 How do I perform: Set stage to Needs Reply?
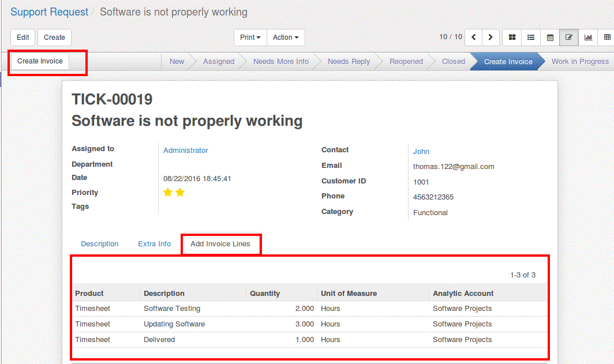[x=349, y=62]
